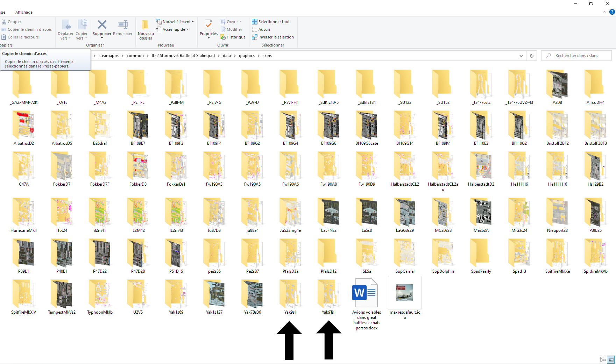Expand the Supprimer options arrow

point(102,38)
